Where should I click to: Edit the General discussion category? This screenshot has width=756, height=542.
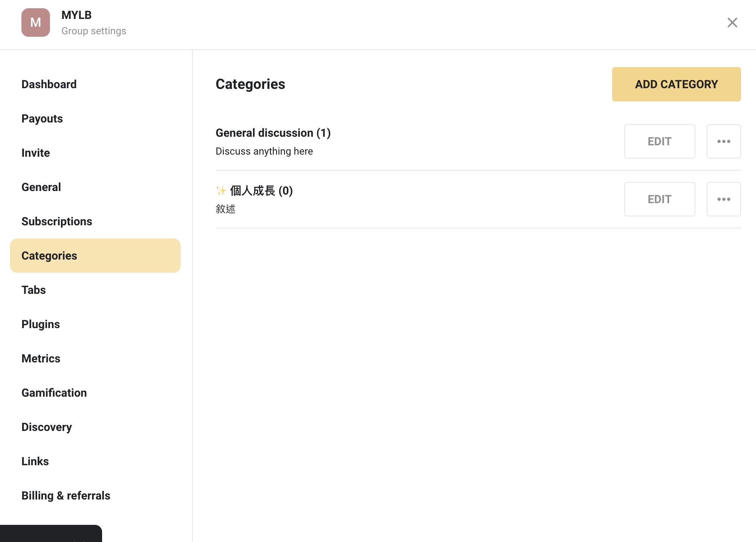coord(659,141)
